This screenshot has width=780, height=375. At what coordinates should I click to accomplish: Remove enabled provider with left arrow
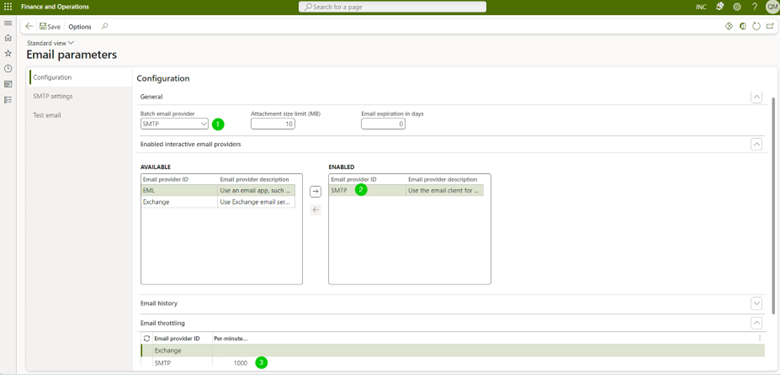coord(315,209)
